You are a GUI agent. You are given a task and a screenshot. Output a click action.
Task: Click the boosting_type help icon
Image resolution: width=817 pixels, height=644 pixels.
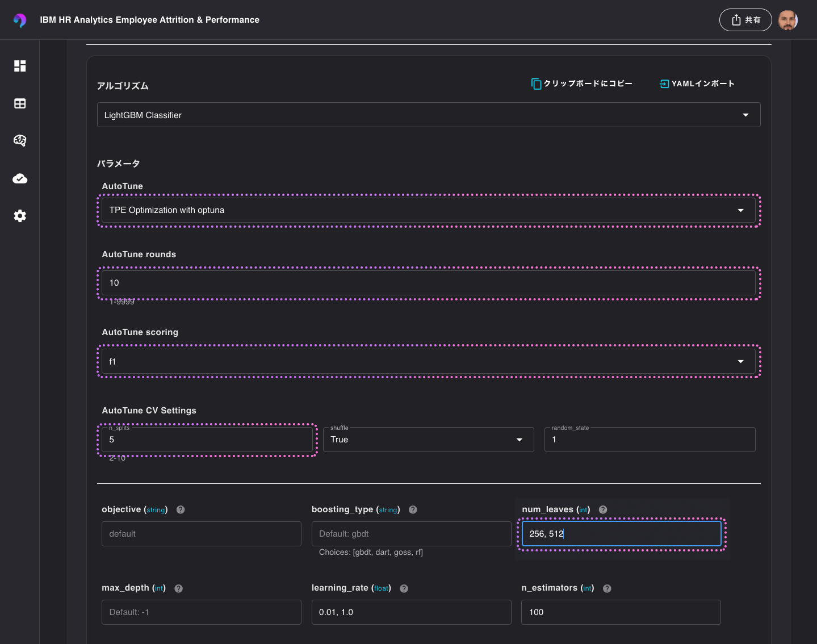413,510
